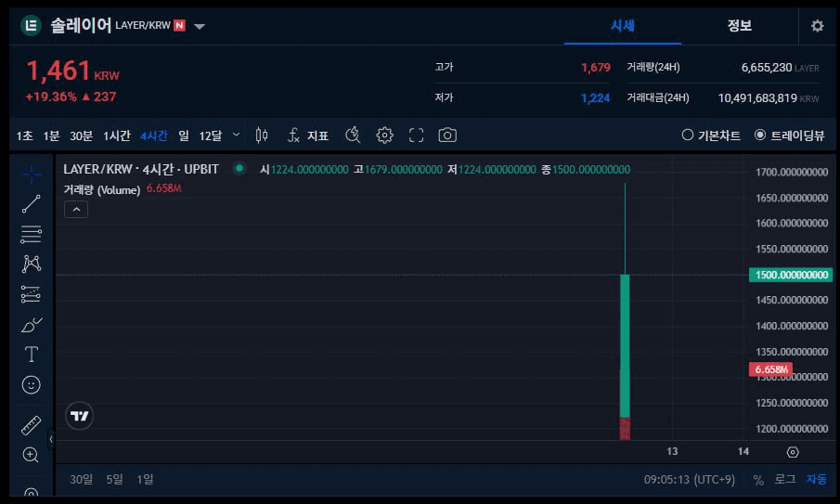840x504 pixels.
Task: Open the emoji icons tool
Action: (x=31, y=384)
